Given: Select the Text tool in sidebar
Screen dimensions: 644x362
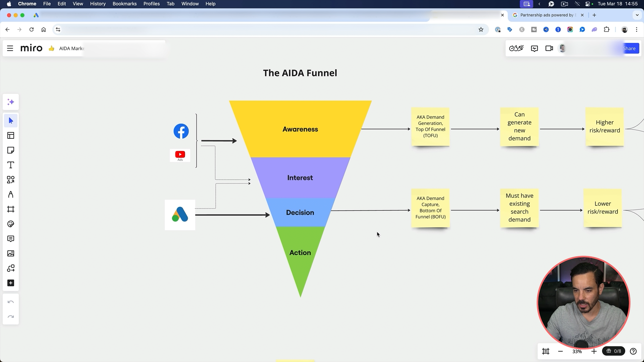Looking at the screenshot, I should (x=11, y=165).
